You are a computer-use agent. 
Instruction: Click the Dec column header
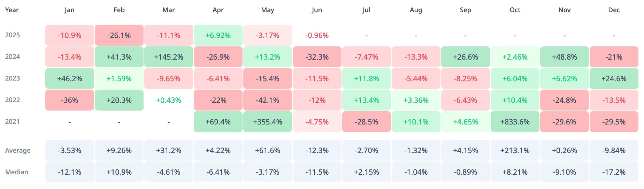click(614, 10)
